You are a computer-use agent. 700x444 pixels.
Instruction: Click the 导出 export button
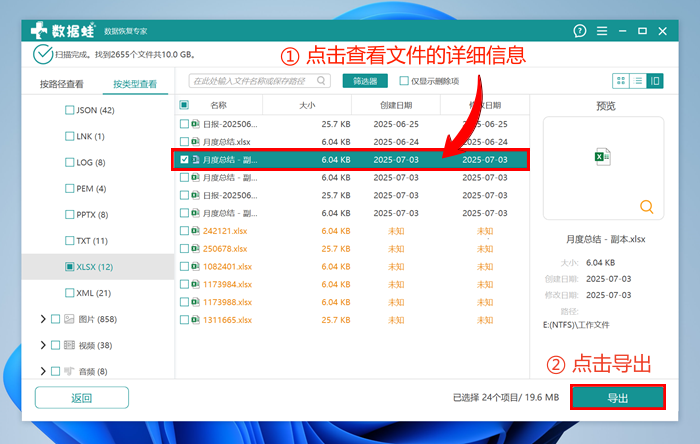(618, 398)
